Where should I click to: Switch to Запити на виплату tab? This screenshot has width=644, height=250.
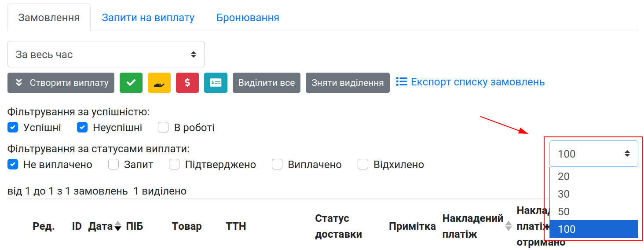point(148,18)
